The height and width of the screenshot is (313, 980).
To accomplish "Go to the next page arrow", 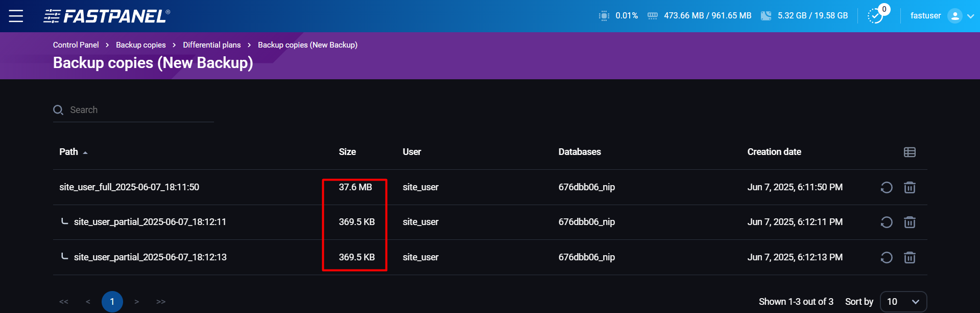I will (136, 302).
